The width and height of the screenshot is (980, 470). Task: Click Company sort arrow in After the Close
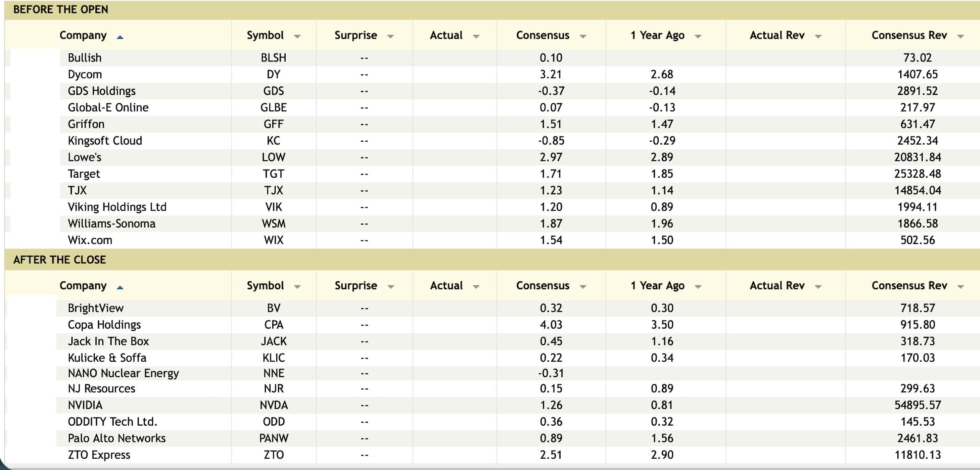(120, 287)
